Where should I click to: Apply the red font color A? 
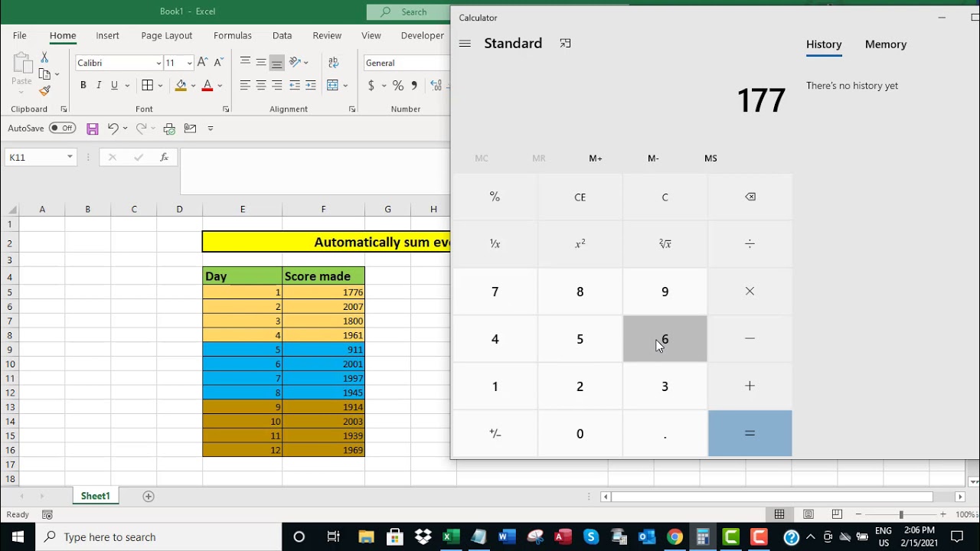(207, 85)
